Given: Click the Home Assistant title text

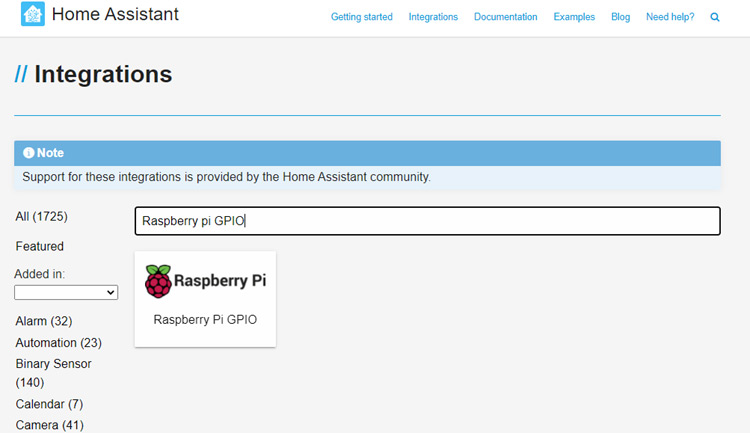Looking at the screenshot, I should 115,14.
